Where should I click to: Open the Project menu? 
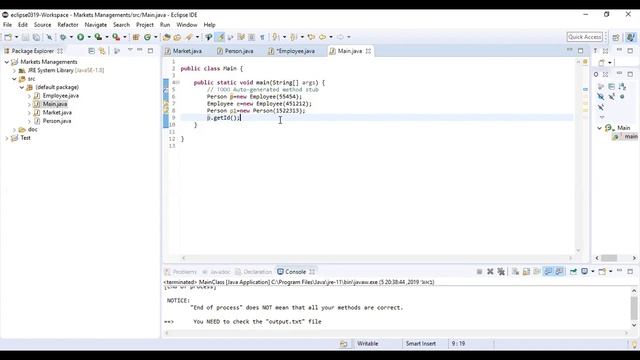[x=144, y=25]
